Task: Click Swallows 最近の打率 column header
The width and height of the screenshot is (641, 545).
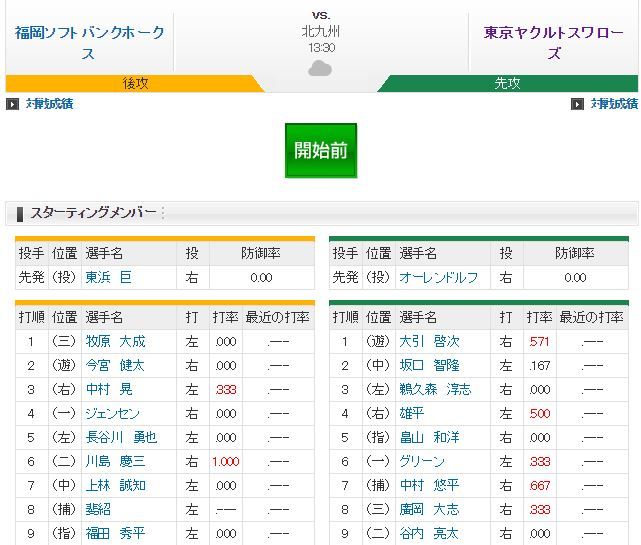Action: click(592, 318)
